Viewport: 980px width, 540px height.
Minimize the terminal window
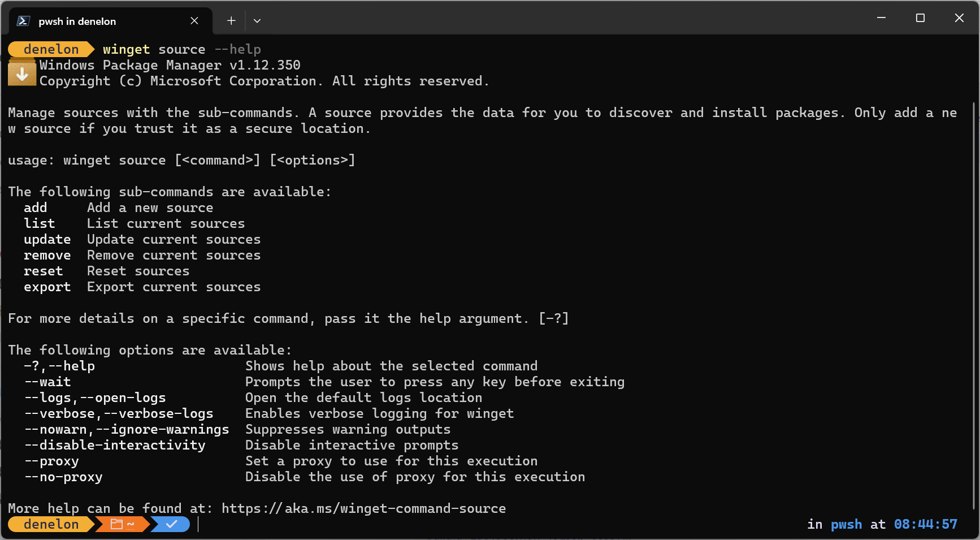tap(881, 18)
